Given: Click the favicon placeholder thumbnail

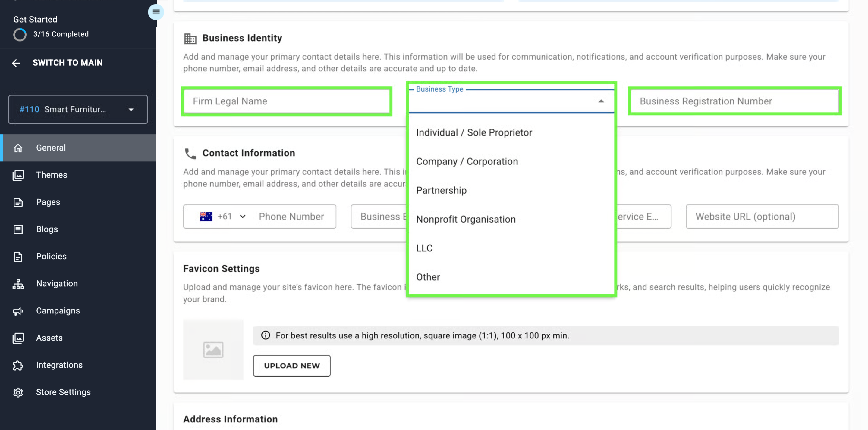Looking at the screenshot, I should click(x=213, y=350).
